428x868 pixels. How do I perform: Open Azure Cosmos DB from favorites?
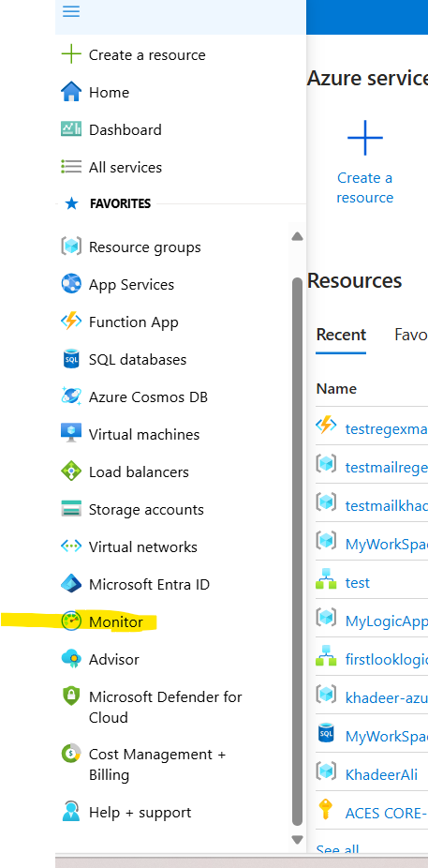(148, 397)
